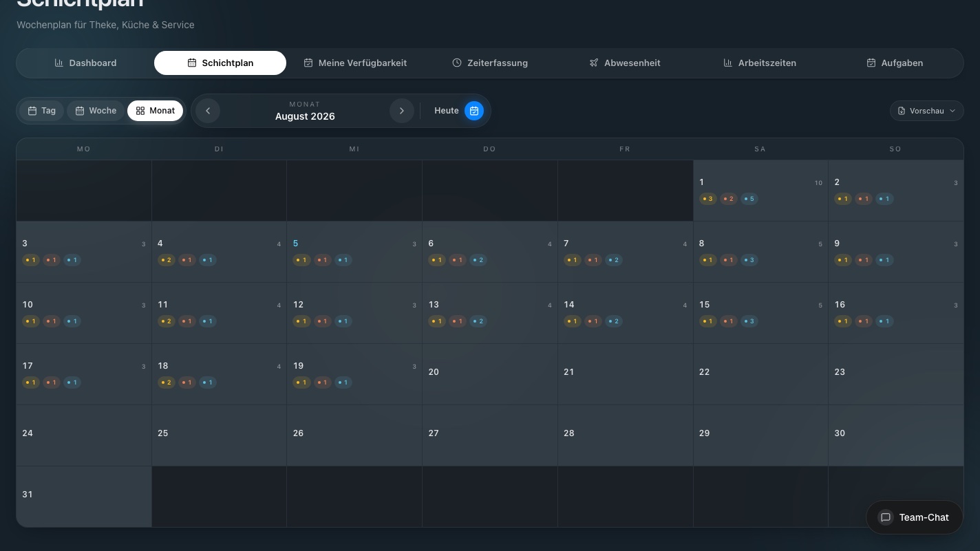Click the blue badge on August 6
Image resolution: width=980 pixels, height=551 pixels.
pyautogui.click(x=478, y=260)
